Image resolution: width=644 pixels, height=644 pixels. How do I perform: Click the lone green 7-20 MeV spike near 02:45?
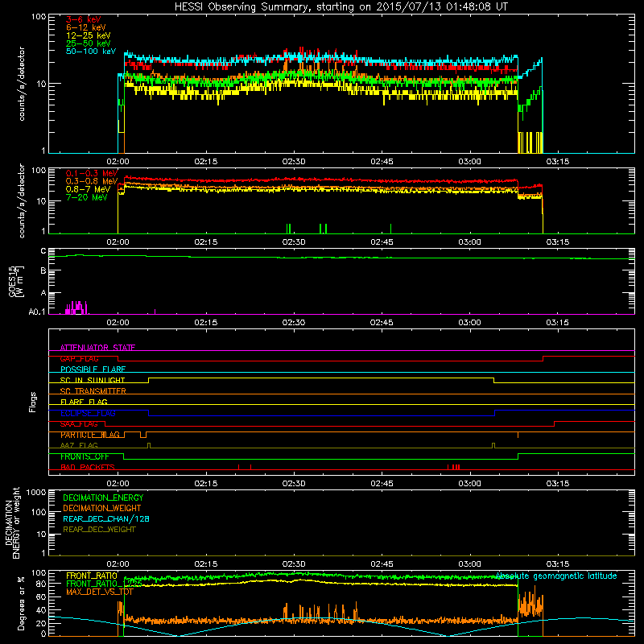390,229
